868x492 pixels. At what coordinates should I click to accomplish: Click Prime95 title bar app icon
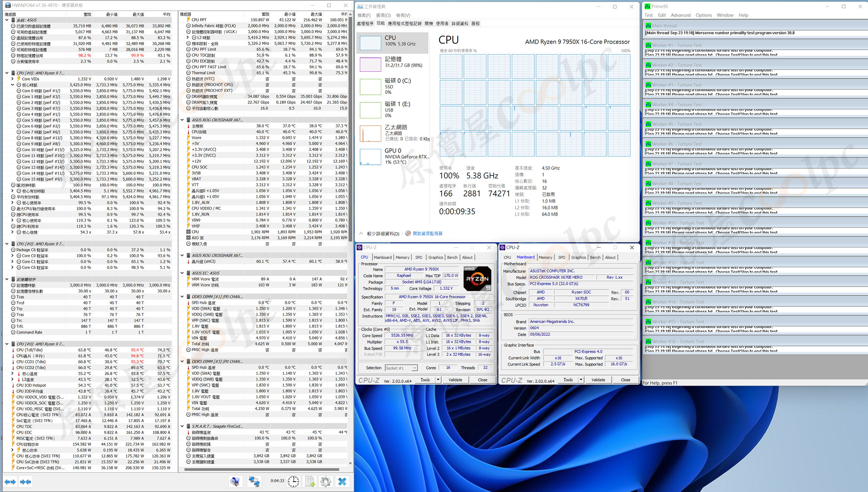[x=647, y=6]
